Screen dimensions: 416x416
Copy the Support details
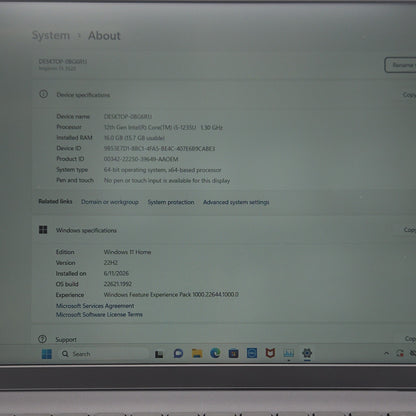410,339
